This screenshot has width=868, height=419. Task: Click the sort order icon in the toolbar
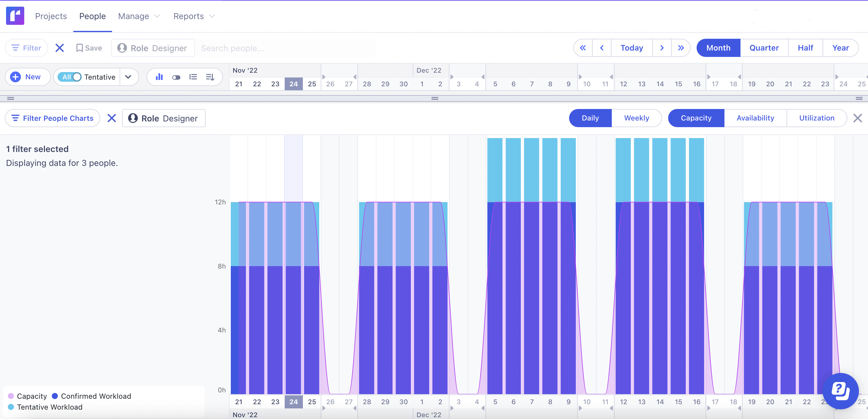click(210, 77)
